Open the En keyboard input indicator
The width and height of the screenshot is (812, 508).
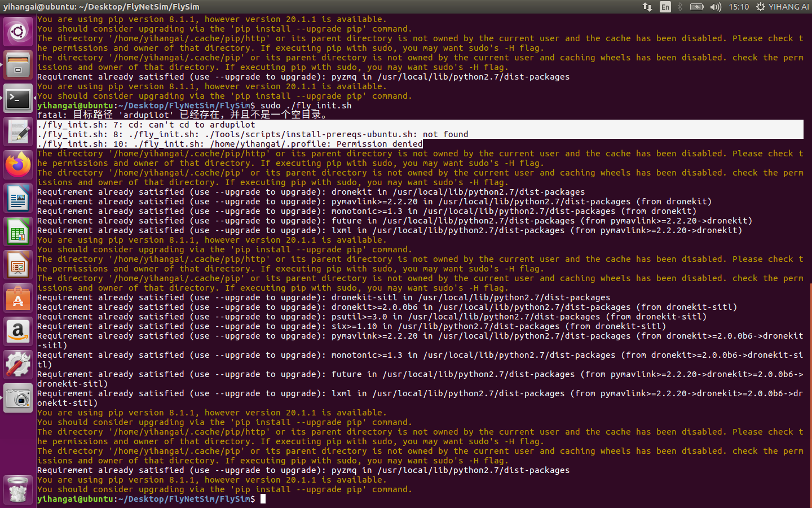tap(665, 7)
